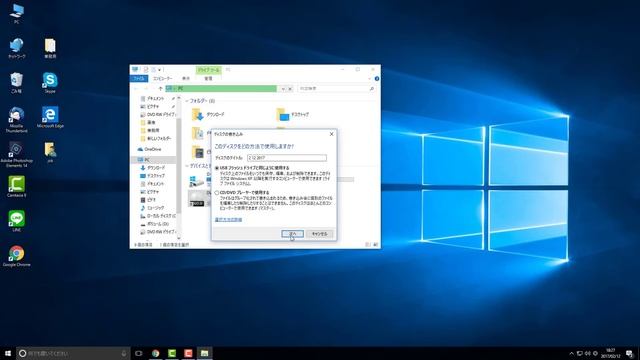Open address bar history dropdown
The width and height of the screenshot is (640, 360).
[283, 89]
